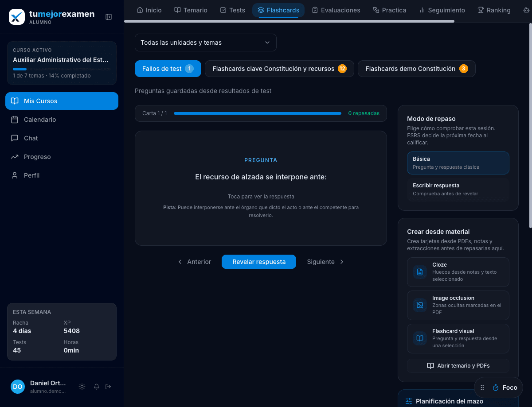Image resolution: width=532 pixels, height=407 pixels.
Task: Open the Todas las unidades y temas dropdown
Action: coord(206,43)
